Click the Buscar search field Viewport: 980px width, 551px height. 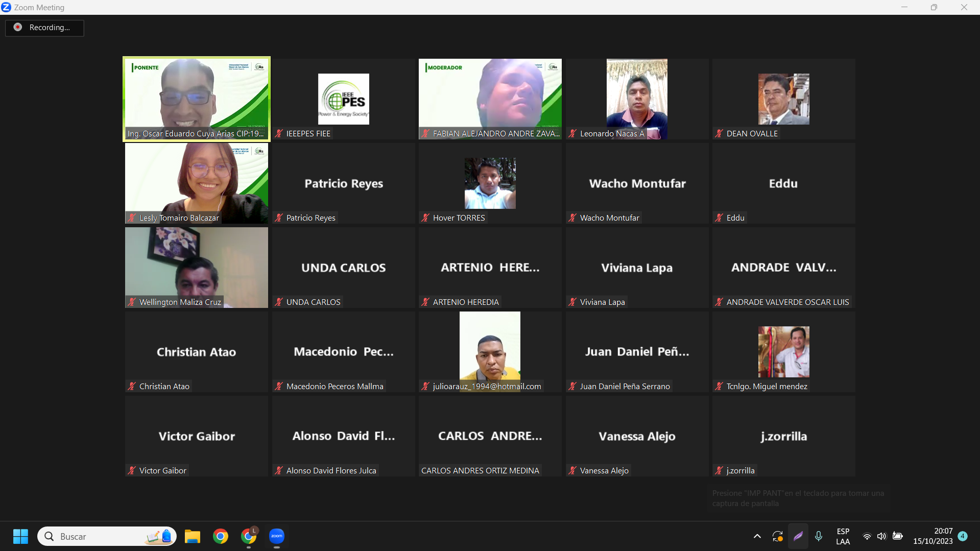(x=97, y=536)
